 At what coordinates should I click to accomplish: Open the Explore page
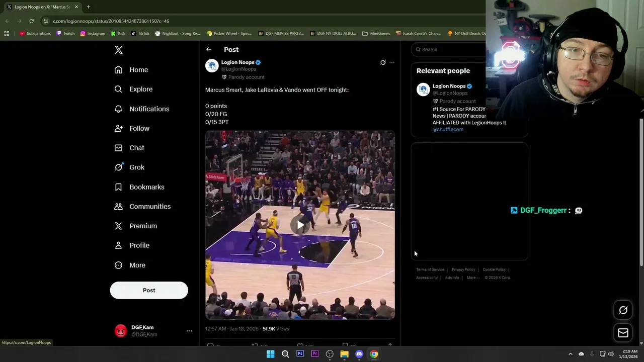133,89
